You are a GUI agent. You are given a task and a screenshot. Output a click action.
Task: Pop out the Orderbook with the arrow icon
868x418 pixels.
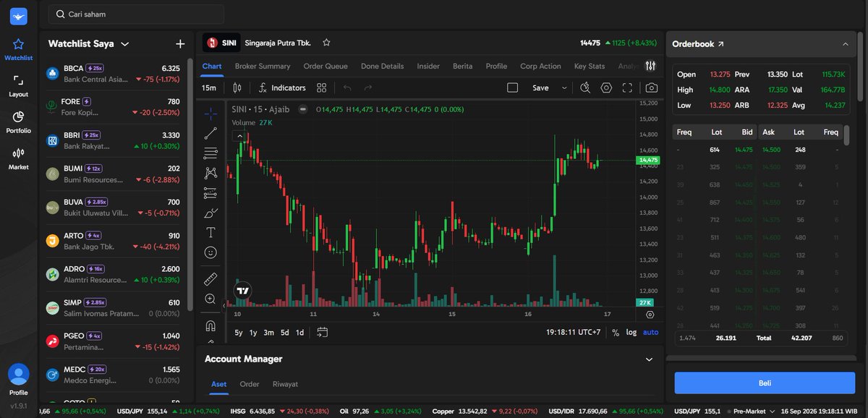point(720,44)
